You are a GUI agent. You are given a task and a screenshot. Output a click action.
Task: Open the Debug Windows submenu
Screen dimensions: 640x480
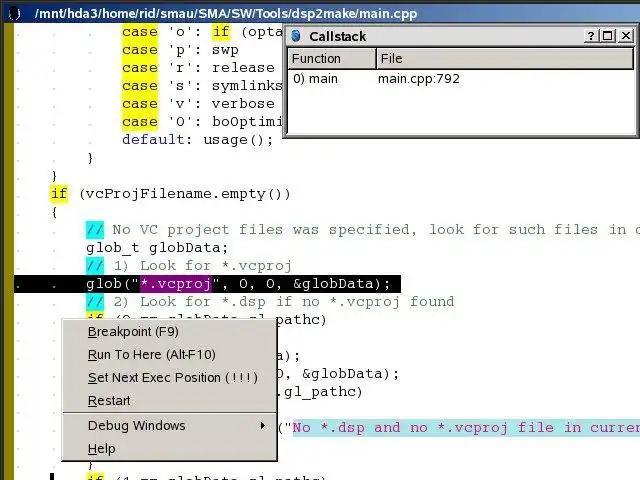coord(169,426)
